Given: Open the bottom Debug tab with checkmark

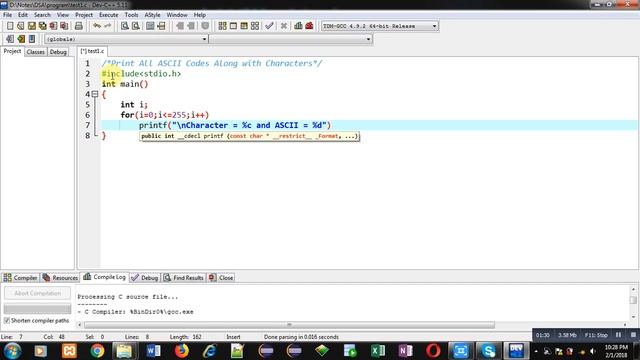Looking at the screenshot, I should click(145, 278).
